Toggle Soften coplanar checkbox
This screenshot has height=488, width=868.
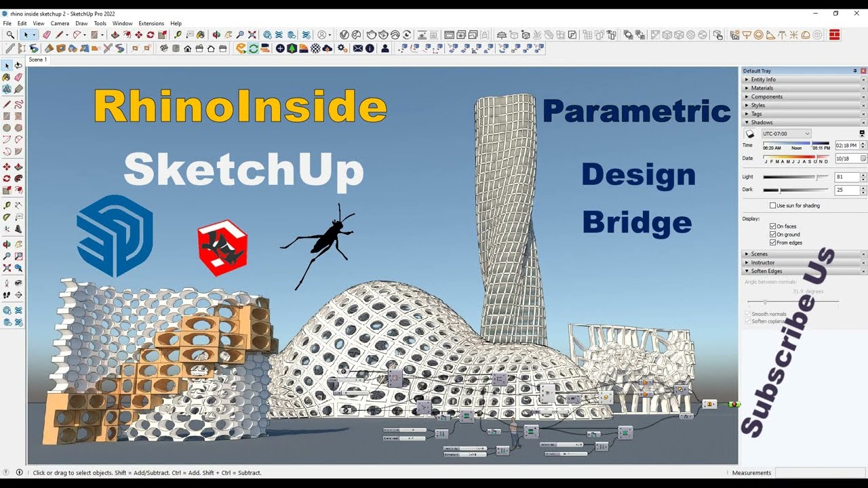pos(748,321)
